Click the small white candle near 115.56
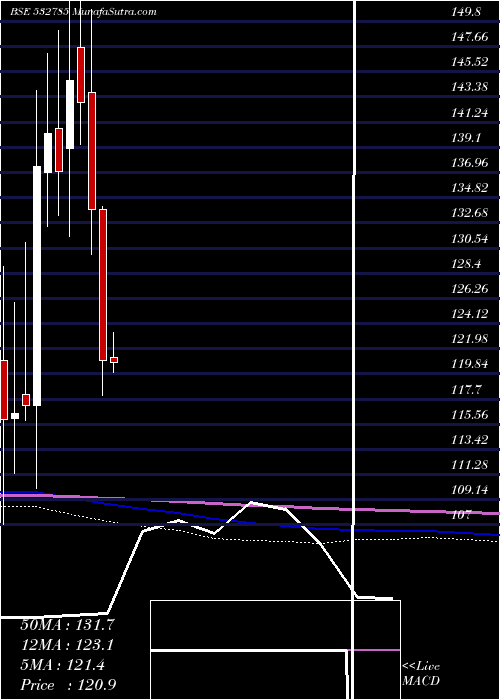The height and width of the screenshot is (700, 500). [x=15, y=416]
